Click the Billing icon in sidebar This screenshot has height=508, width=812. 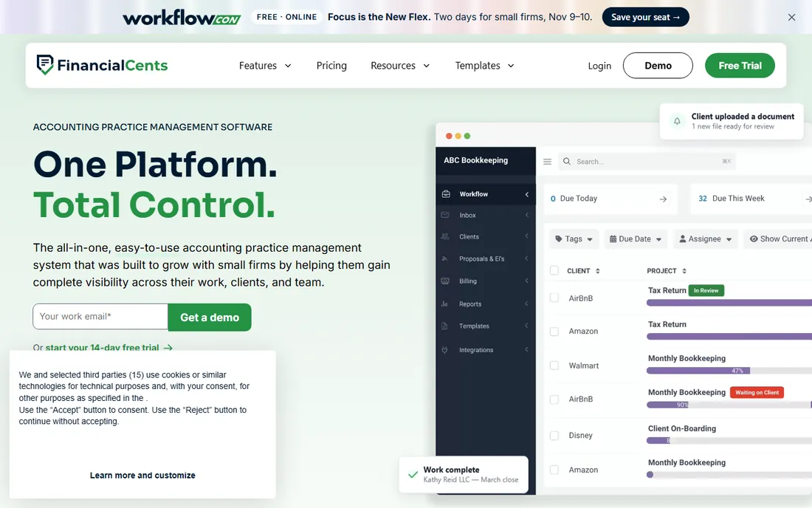click(x=445, y=281)
